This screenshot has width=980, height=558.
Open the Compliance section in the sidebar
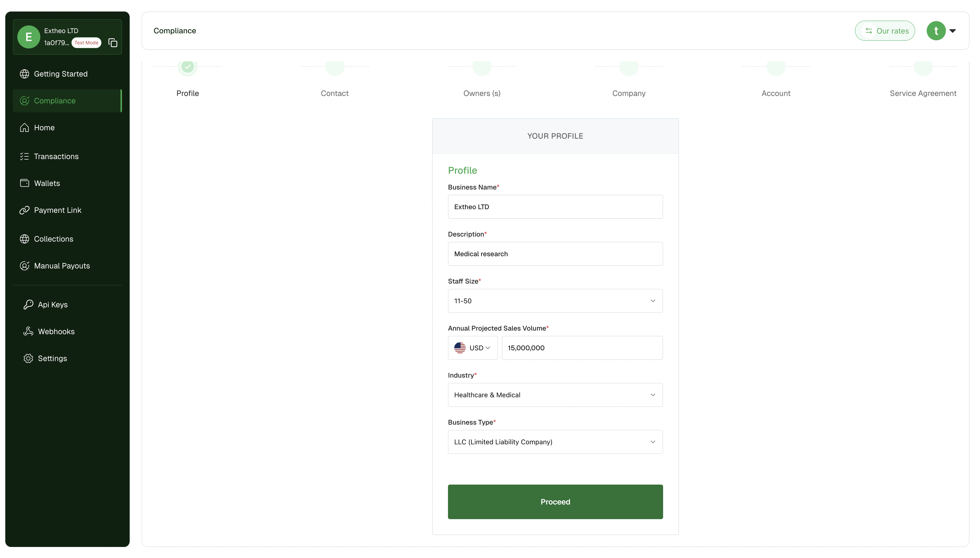pos(54,101)
